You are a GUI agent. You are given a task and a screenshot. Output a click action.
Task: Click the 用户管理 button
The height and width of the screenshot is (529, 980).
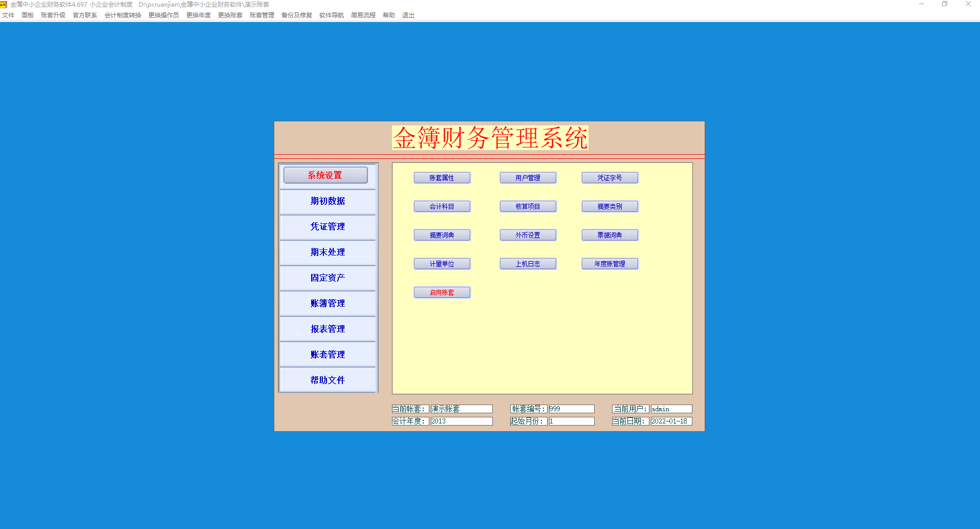click(x=528, y=178)
